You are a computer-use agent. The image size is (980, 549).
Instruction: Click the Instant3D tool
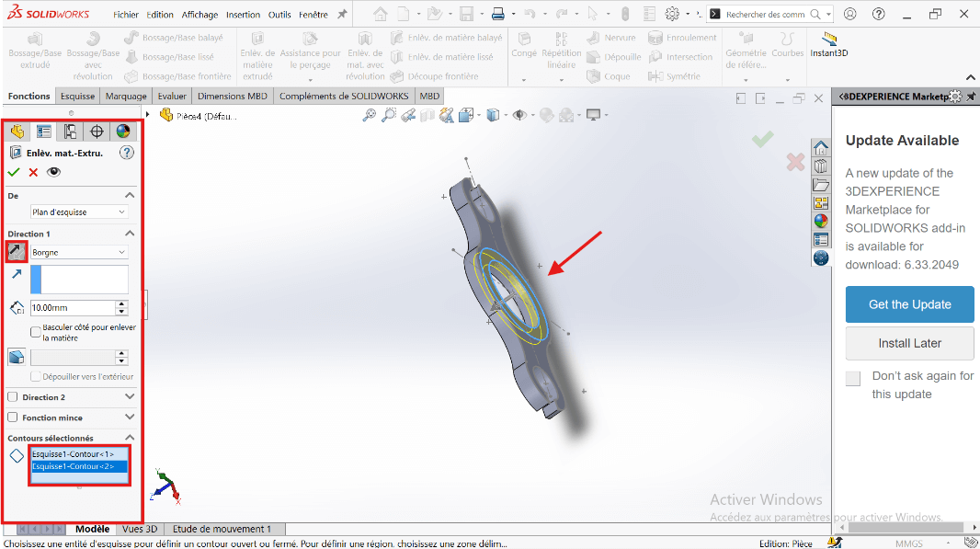[x=827, y=44]
